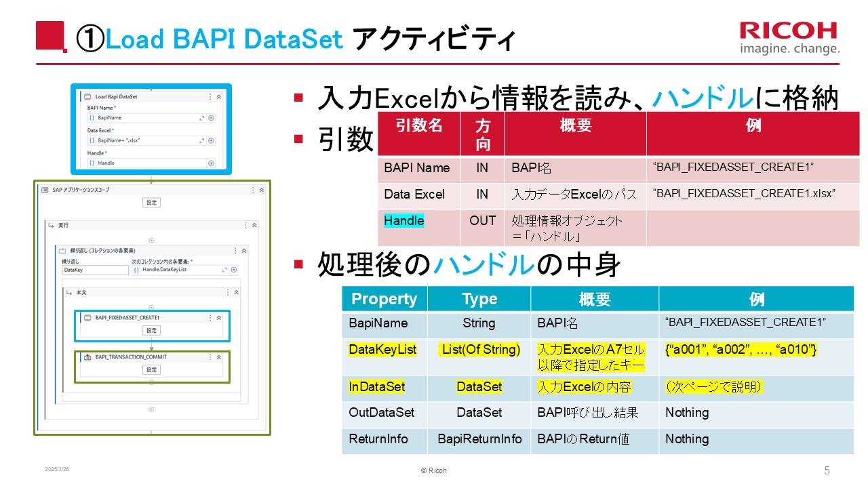The image size is (868, 488).
Task: Collapse the SAP アプリケーションスコープ activity
Action: pyautogui.click(x=262, y=190)
